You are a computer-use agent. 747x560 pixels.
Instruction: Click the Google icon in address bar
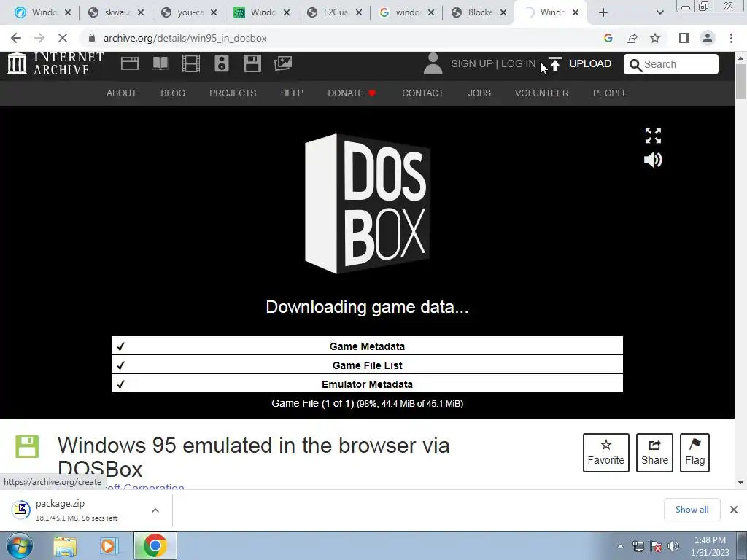[608, 38]
